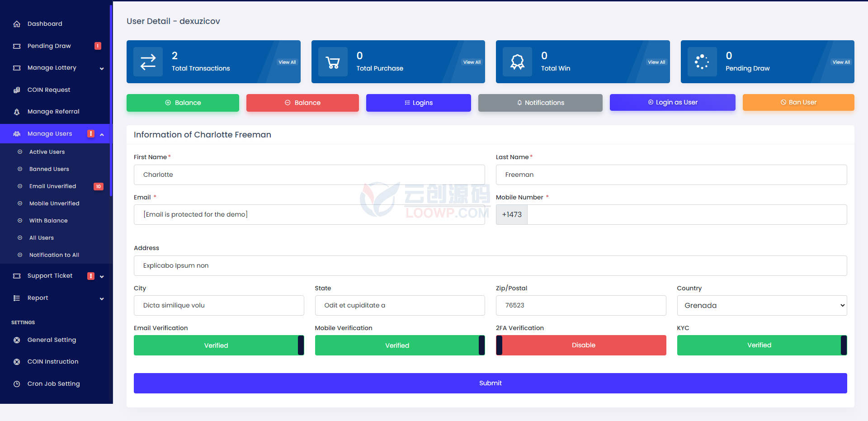Viewport: 868px width, 421px height.
Task: Click the Pending Draw red badge
Action: 98,46
